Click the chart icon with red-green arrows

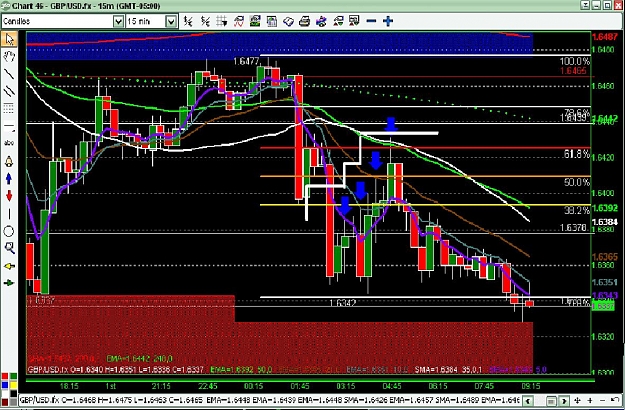[x=338, y=21]
